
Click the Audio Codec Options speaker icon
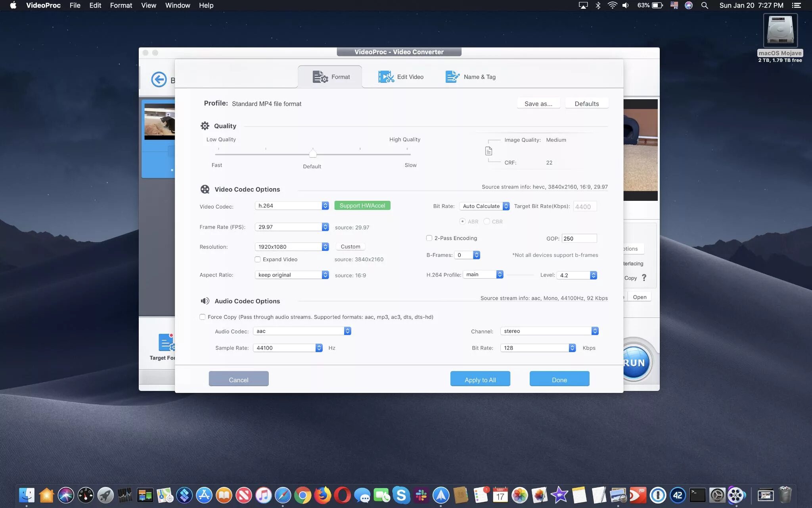[205, 301]
